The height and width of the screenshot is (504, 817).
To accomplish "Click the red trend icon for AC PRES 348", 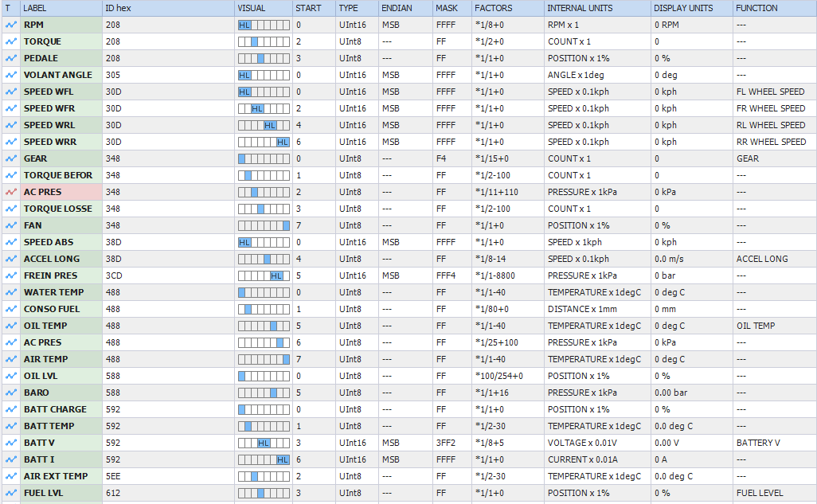I will (x=11, y=192).
